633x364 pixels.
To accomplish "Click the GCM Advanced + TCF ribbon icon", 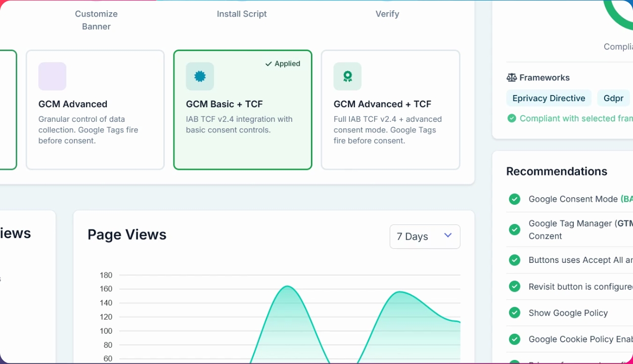I will pos(347,76).
